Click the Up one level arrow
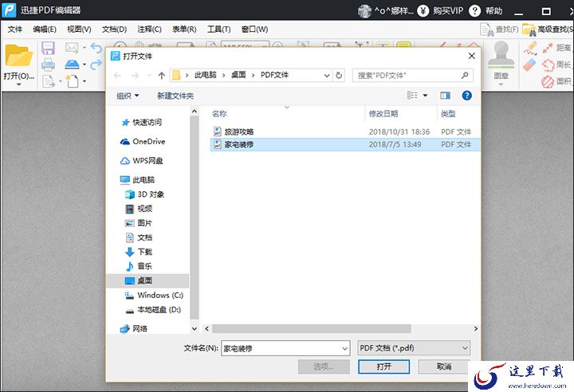The width and height of the screenshot is (574, 392). pyautogui.click(x=161, y=76)
